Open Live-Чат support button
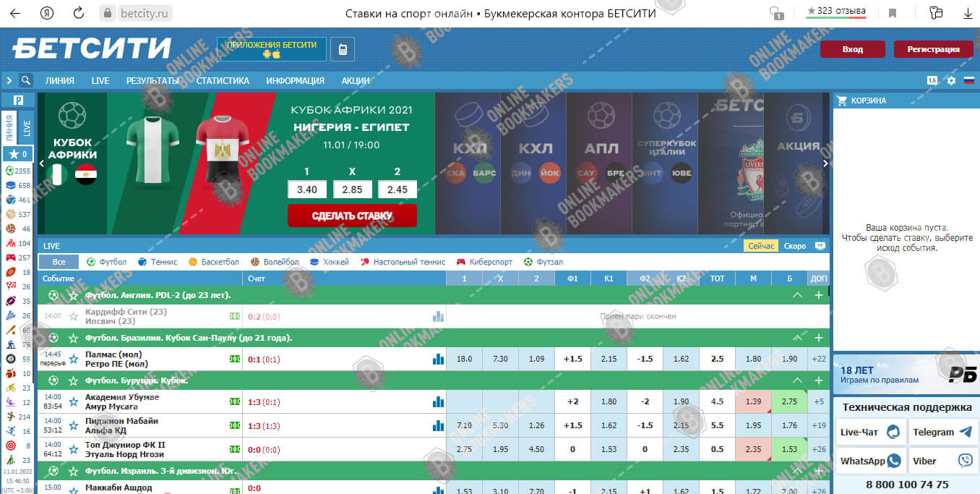 click(x=870, y=432)
